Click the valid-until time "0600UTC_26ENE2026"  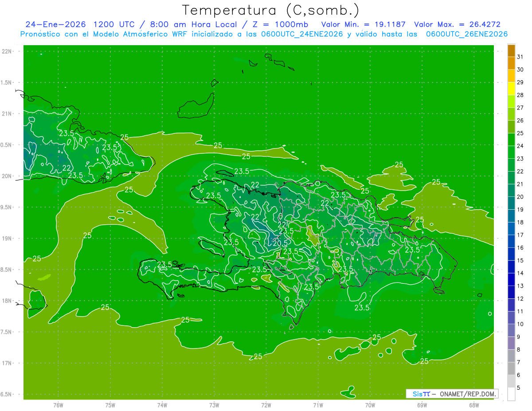tap(466, 34)
